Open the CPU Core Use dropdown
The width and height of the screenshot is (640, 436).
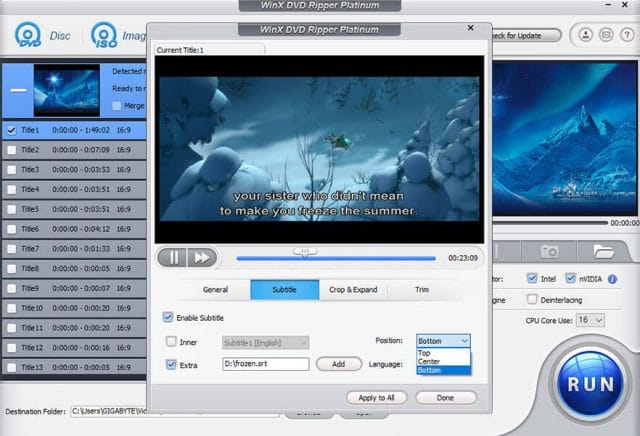(590, 319)
